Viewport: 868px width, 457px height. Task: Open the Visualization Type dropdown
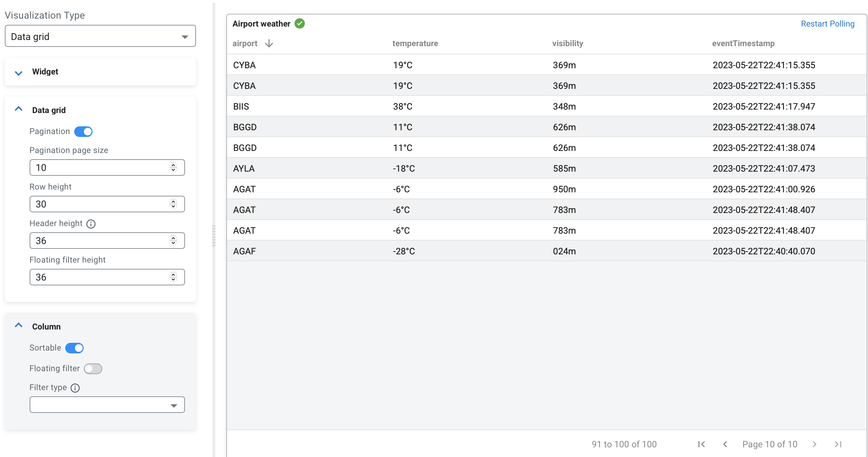[100, 36]
